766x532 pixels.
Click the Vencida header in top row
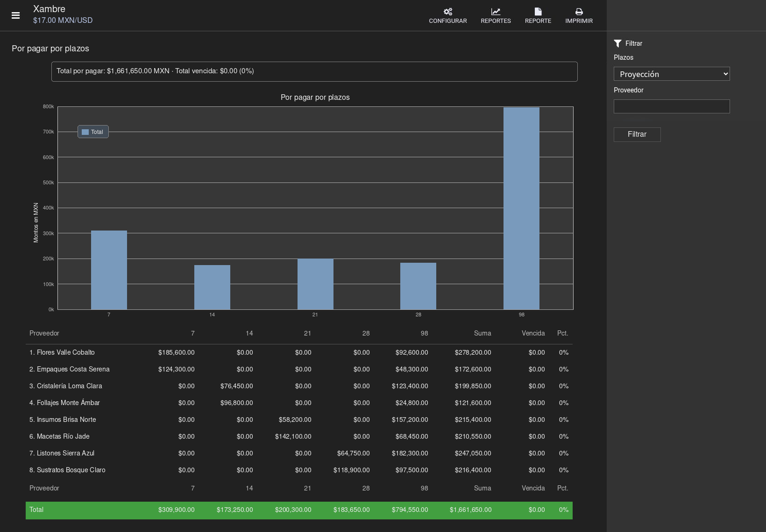533,333
